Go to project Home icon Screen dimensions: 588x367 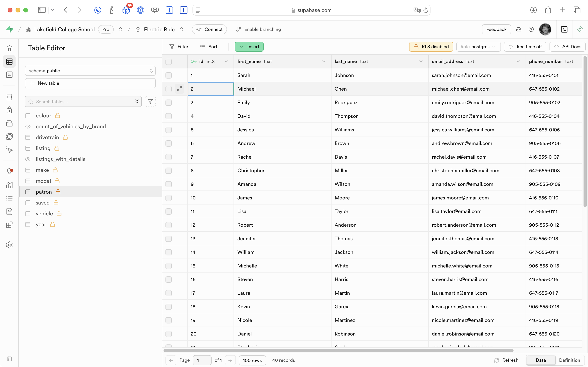9,48
